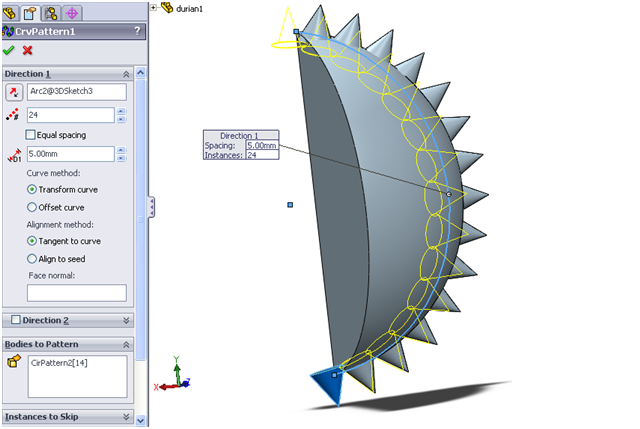Click the reverse direction button

(x=14, y=92)
